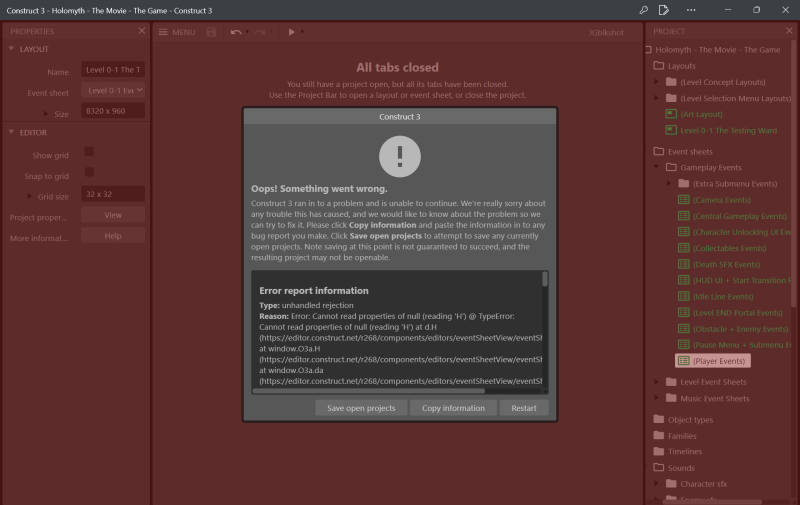Open the three-dots more options icon

coord(691,10)
